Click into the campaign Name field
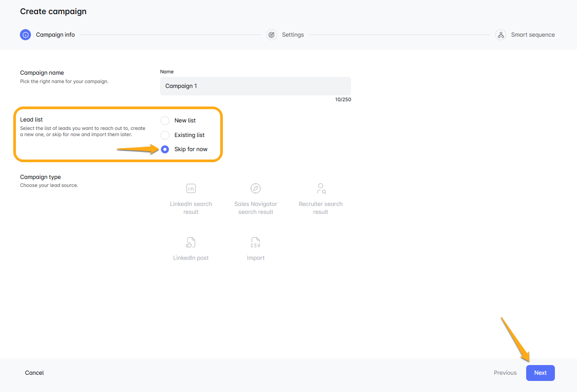This screenshot has height=392, width=577. pos(255,86)
